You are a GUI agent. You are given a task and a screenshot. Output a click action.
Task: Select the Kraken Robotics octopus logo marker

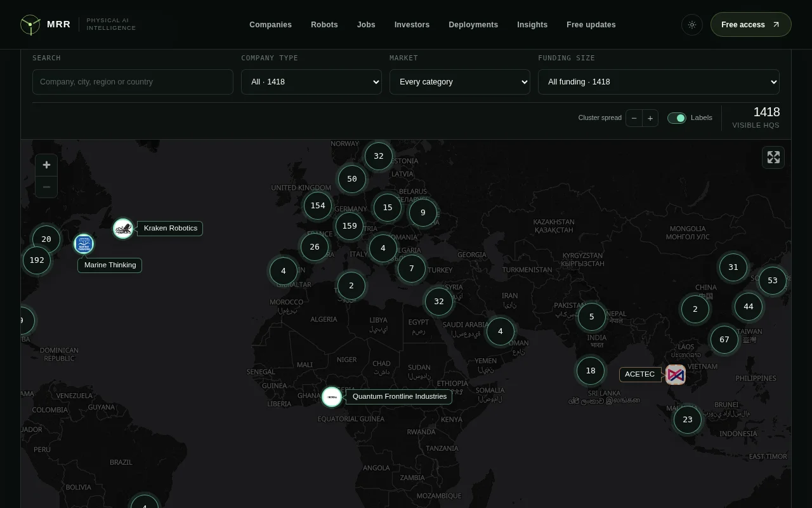point(123,229)
